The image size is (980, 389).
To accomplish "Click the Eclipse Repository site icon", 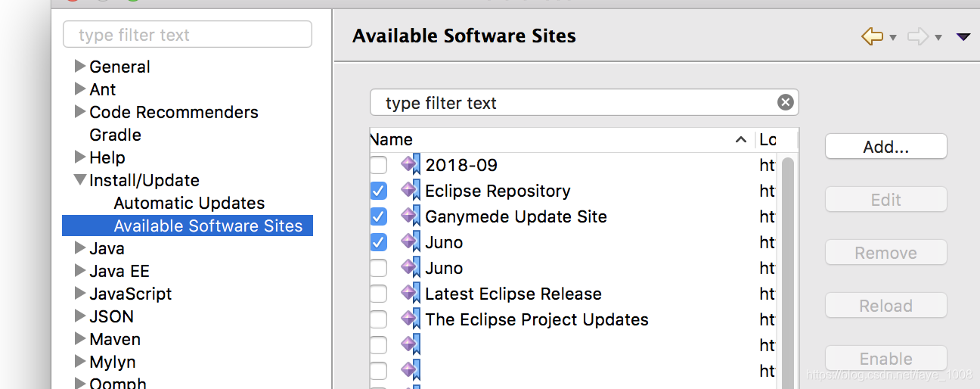I will [411, 191].
